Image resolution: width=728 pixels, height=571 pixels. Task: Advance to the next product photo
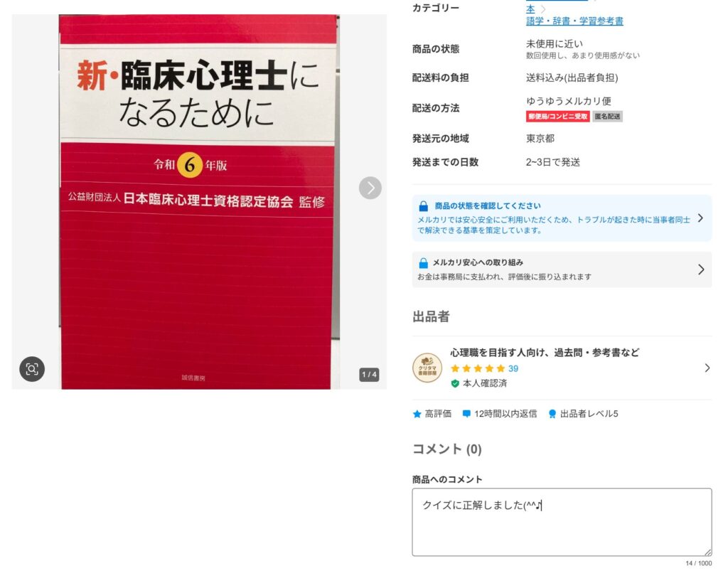[x=370, y=188]
